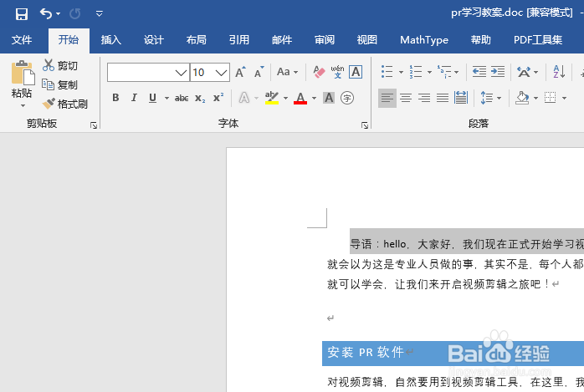The image size is (584, 392).
Task: Select the 开始 ribbon tab
Action: pyautogui.click(x=69, y=40)
